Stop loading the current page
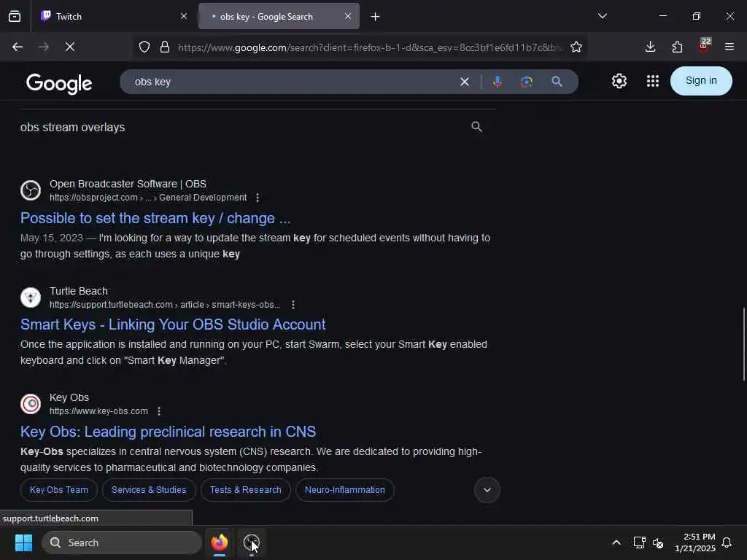The image size is (747, 560). (70, 47)
